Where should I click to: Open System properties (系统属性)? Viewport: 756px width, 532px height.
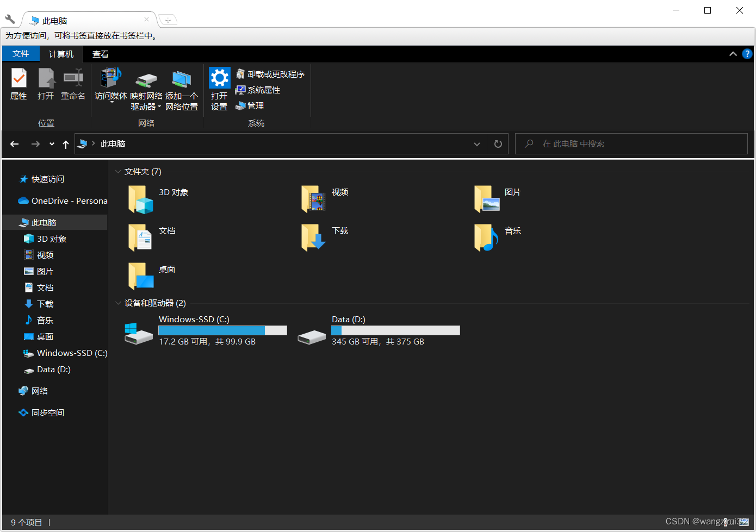pyautogui.click(x=258, y=90)
